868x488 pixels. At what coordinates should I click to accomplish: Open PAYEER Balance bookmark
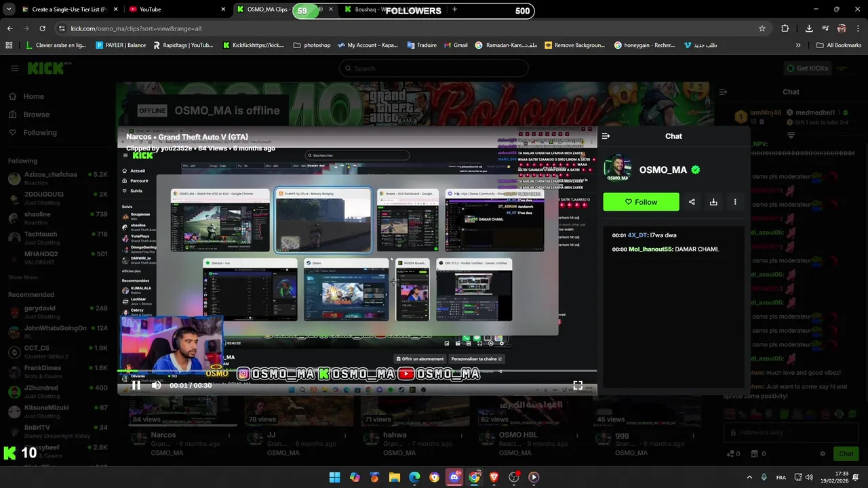(x=121, y=45)
